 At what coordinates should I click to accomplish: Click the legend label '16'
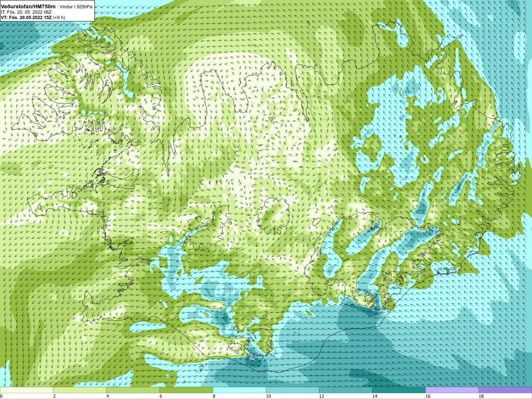[428, 397]
